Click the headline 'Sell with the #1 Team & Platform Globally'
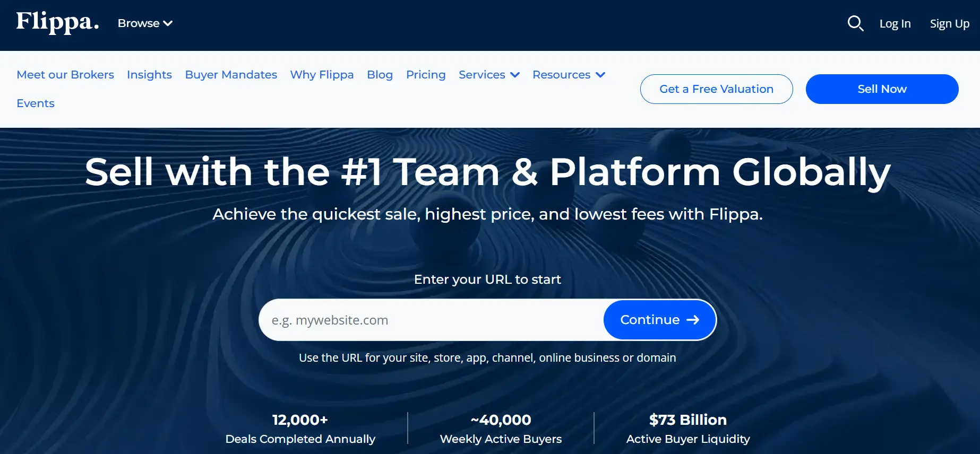 487,172
